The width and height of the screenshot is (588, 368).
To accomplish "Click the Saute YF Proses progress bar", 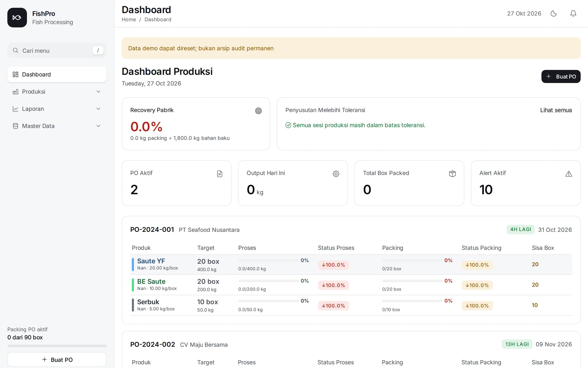I will [268, 260].
